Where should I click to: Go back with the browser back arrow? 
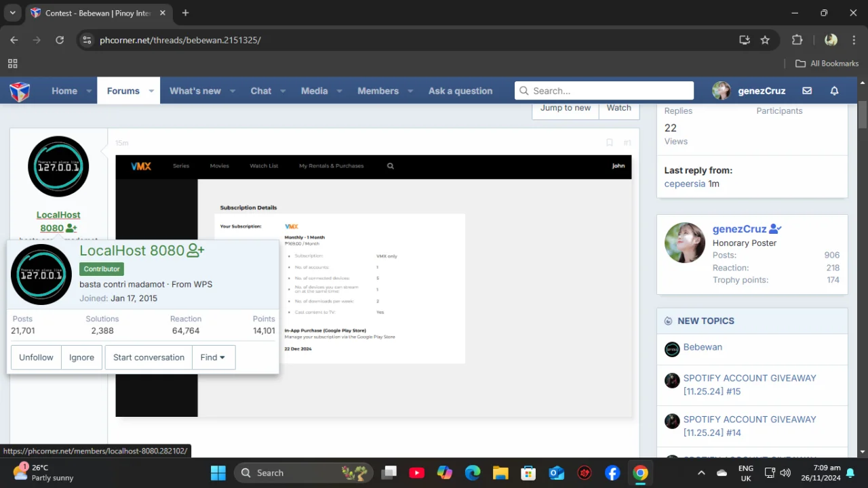[x=14, y=40]
